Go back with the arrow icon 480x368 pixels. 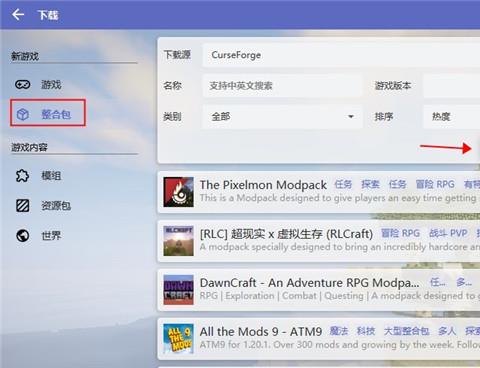point(18,15)
